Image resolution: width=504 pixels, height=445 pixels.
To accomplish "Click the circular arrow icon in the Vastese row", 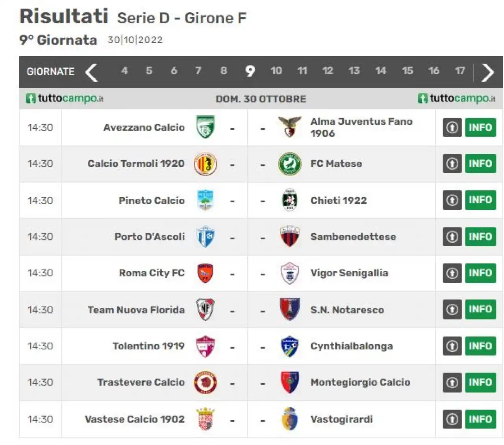I will pos(452,419).
